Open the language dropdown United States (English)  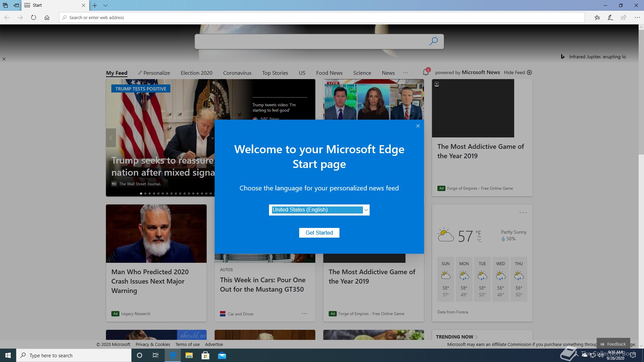(319, 210)
